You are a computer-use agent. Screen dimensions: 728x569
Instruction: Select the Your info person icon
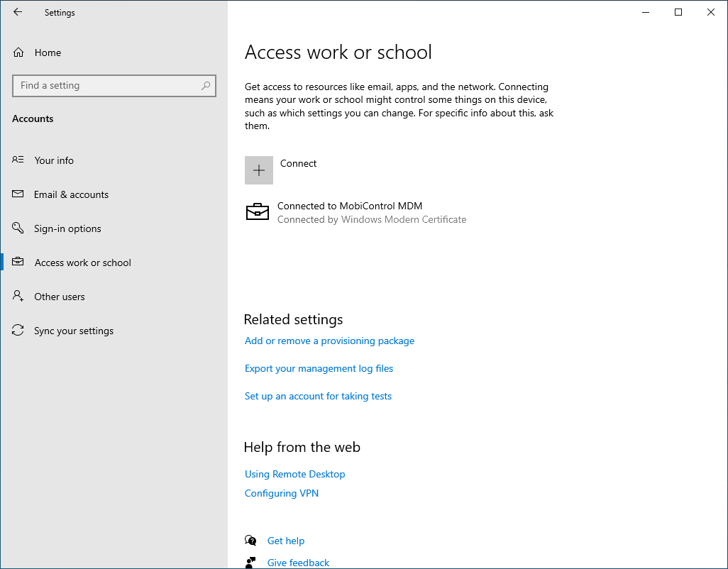click(x=18, y=160)
